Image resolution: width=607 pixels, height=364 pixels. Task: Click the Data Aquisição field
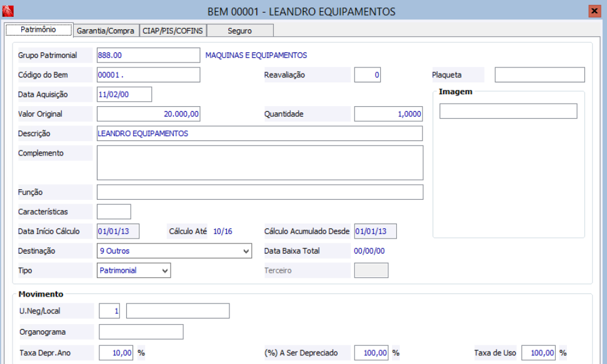tap(124, 94)
